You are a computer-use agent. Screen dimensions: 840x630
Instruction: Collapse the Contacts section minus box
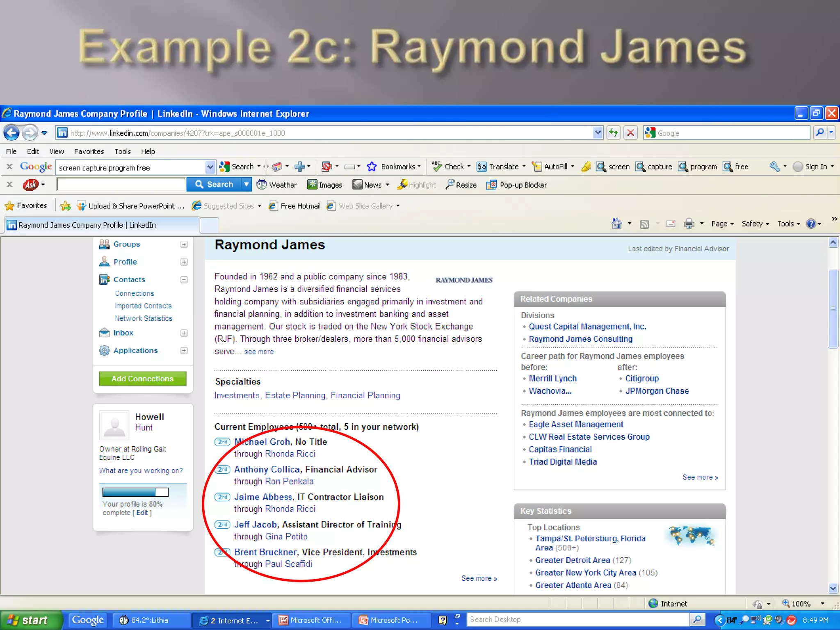[184, 279]
